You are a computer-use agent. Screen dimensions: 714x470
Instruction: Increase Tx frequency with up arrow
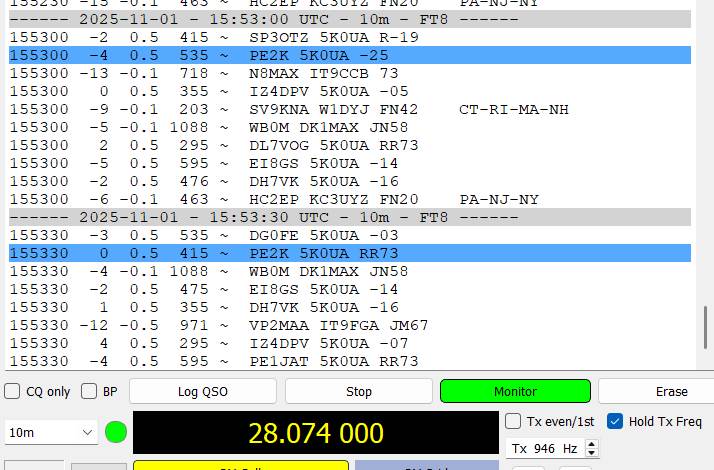(592, 444)
